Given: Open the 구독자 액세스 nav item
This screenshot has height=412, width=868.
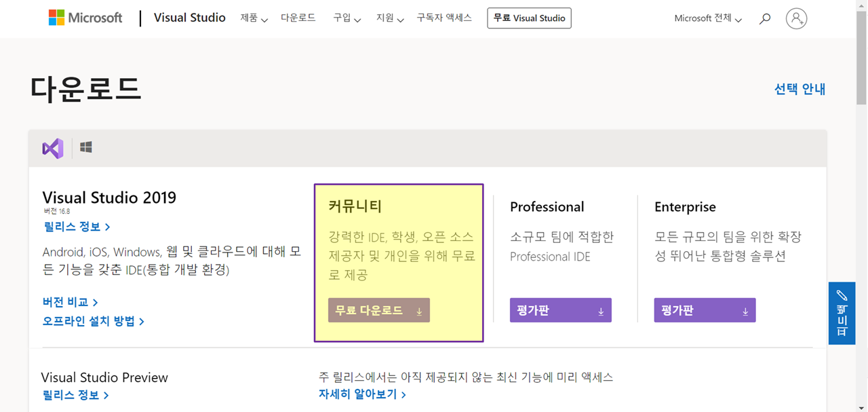Looking at the screenshot, I should tap(444, 18).
